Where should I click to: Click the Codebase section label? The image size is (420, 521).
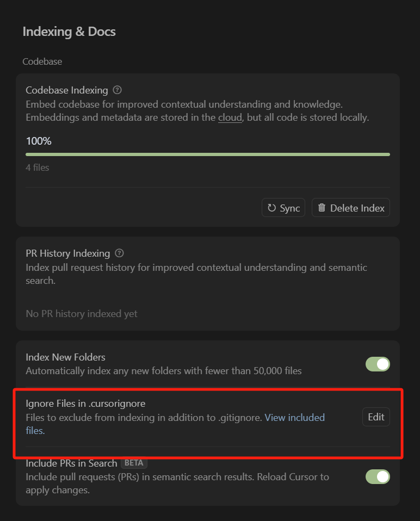click(42, 61)
